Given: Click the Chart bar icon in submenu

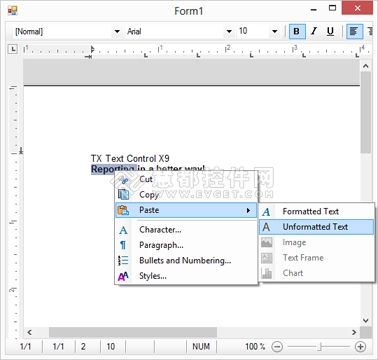Looking at the screenshot, I should point(267,273).
